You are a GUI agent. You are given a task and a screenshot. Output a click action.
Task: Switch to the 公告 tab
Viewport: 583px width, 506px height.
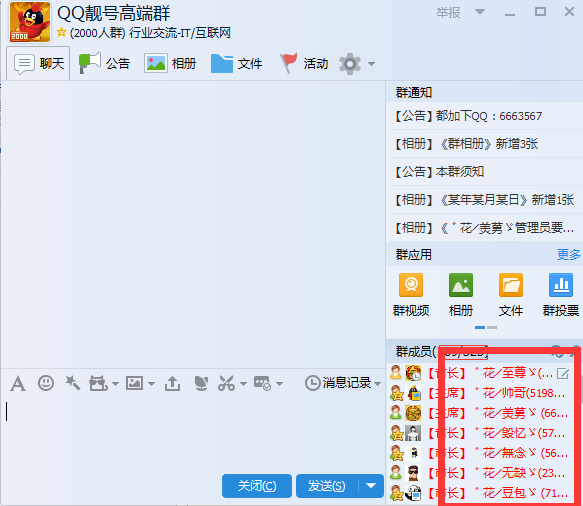point(104,63)
